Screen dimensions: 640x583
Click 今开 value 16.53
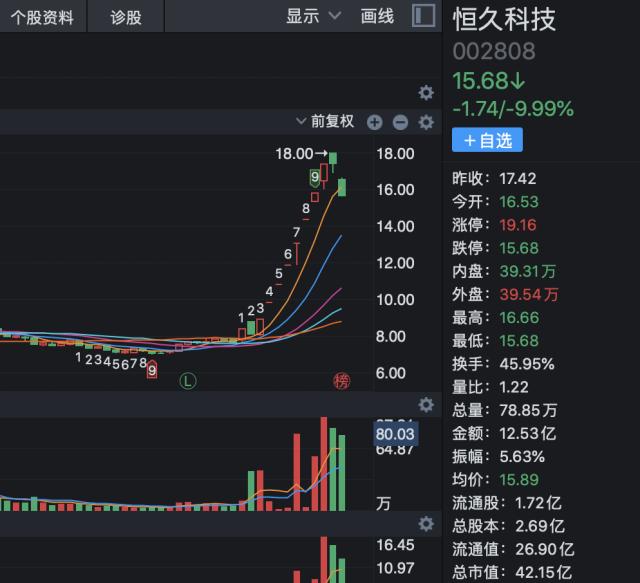click(x=519, y=202)
